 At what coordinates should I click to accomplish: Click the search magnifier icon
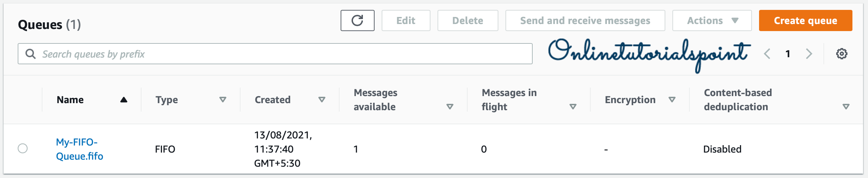point(31,54)
